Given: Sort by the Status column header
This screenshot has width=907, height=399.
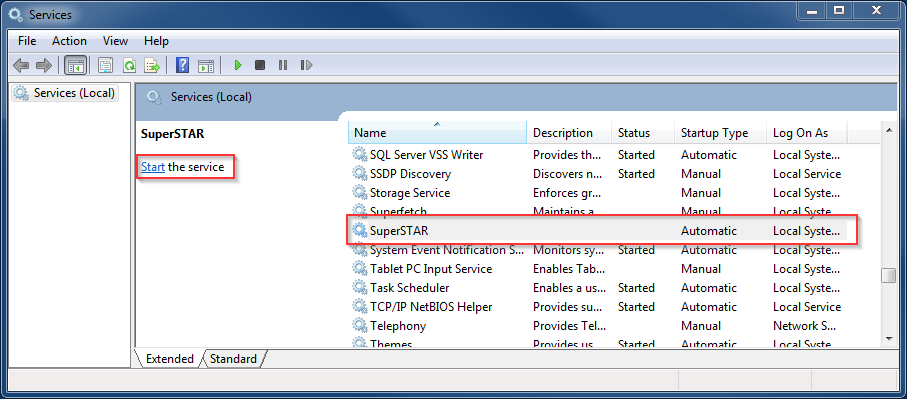Looking at the screenshot, I should point(643,133).
